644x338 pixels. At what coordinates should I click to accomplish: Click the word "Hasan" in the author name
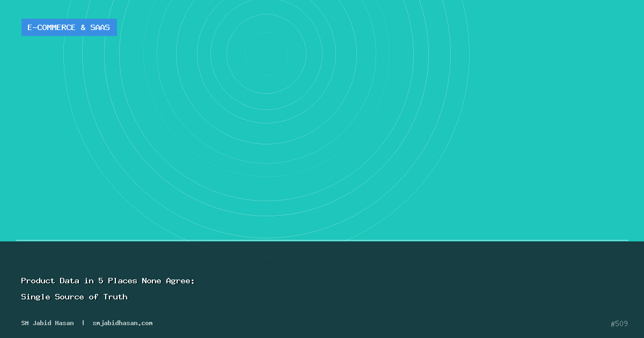tap(63, 323)
